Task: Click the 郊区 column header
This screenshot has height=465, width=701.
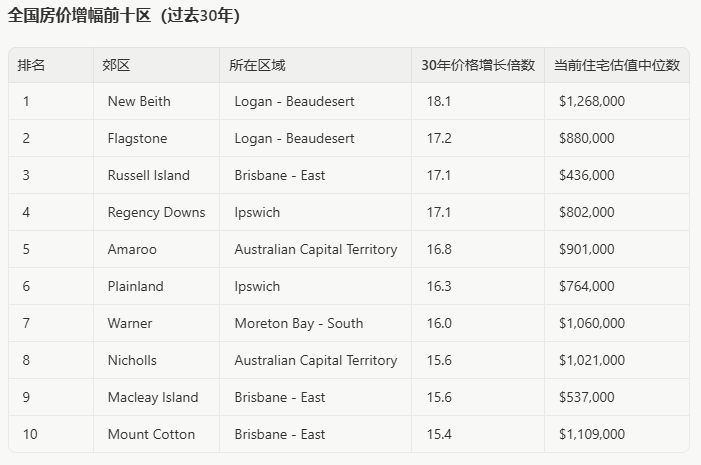Action: (x=116, y=65)
